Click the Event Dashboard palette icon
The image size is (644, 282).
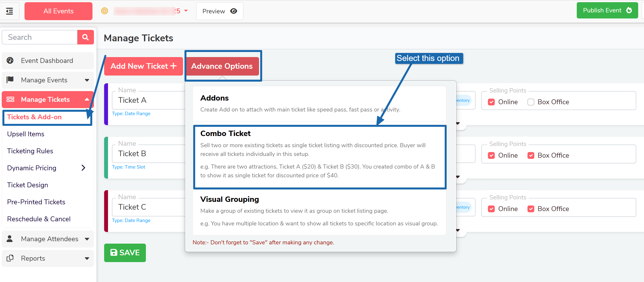click(10, 60)
